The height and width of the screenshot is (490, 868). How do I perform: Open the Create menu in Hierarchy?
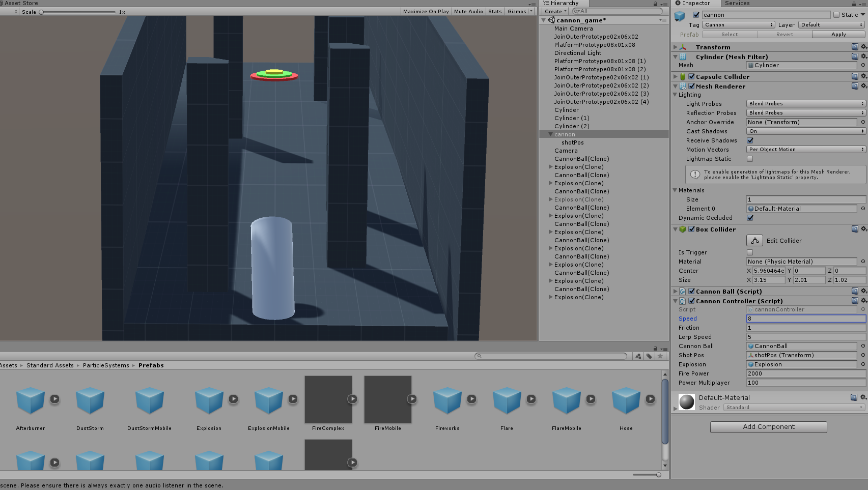[555, 11]
